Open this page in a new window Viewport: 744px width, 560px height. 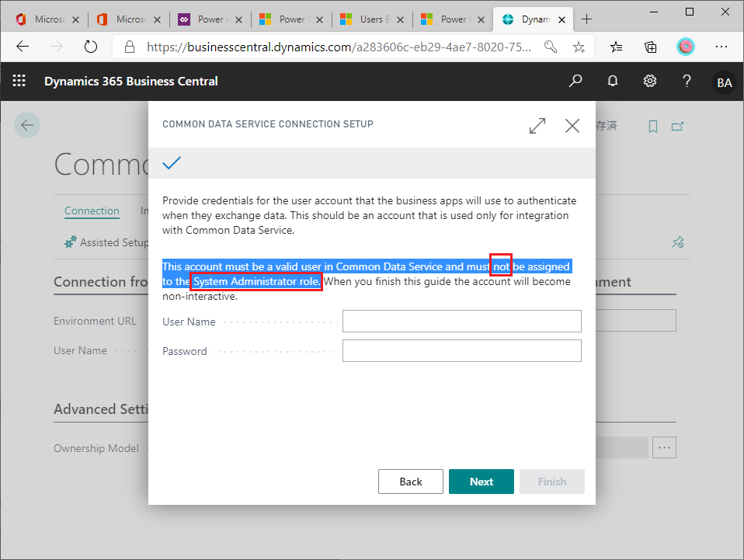point(677,127)
